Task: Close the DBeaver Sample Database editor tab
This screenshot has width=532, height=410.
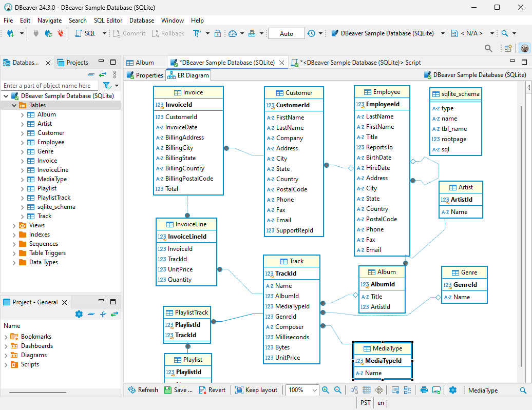Action: click(x=281, y=63)
